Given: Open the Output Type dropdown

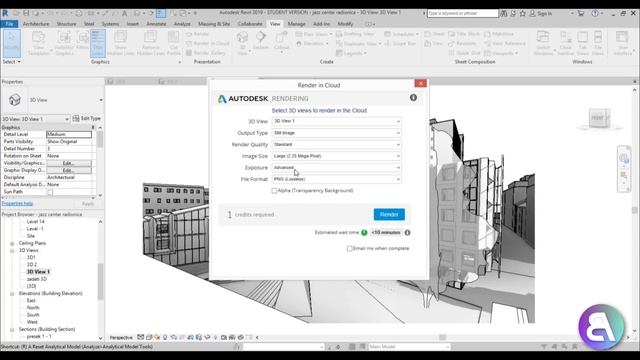Looking at the screenshot, I should (x=336, y=133).
